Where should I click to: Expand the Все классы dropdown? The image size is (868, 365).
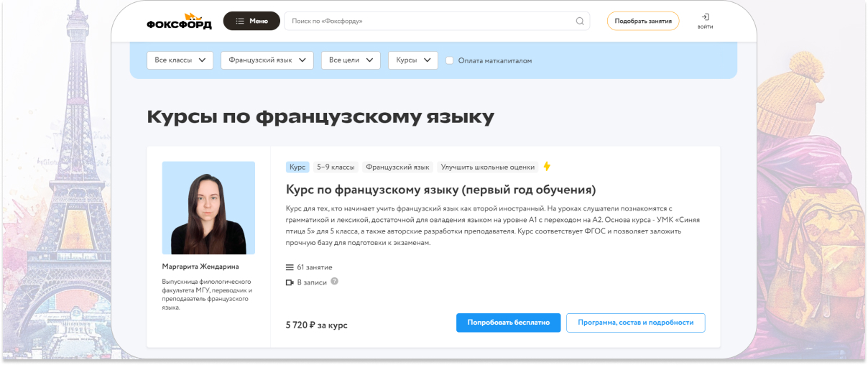point(180,60)
